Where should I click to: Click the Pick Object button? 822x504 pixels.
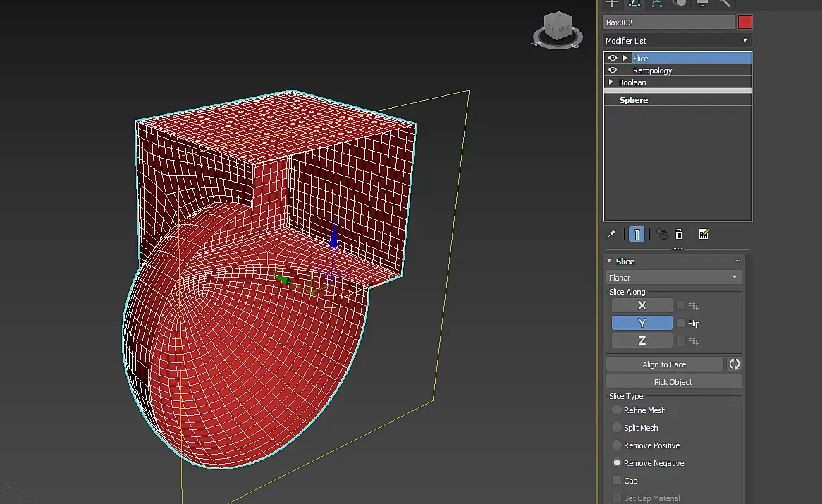673,382
